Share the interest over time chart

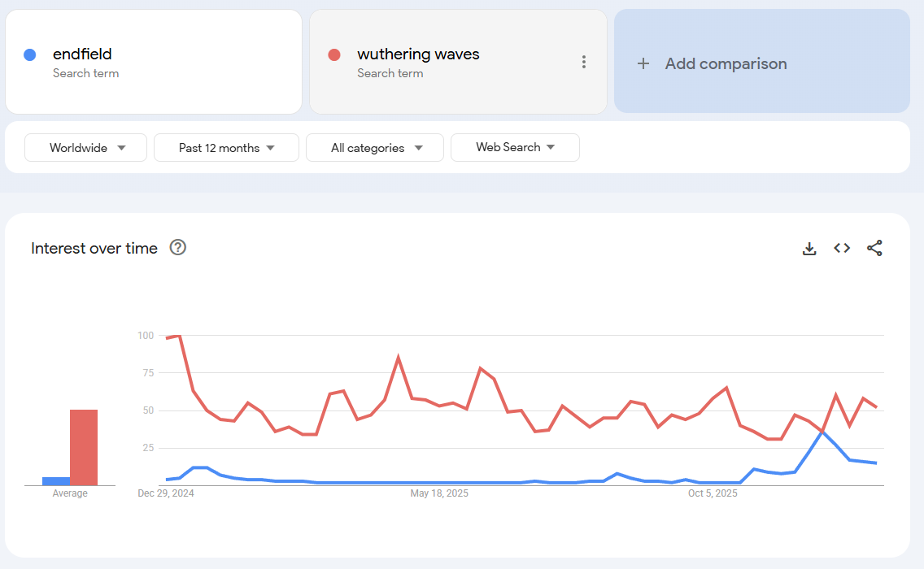pos(874,249)
